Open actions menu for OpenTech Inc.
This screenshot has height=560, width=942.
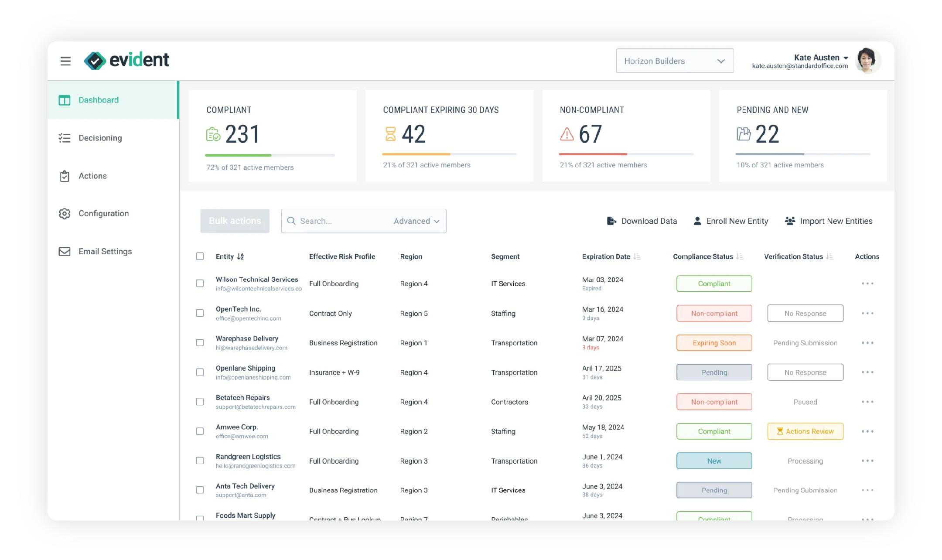click(867, 313)
